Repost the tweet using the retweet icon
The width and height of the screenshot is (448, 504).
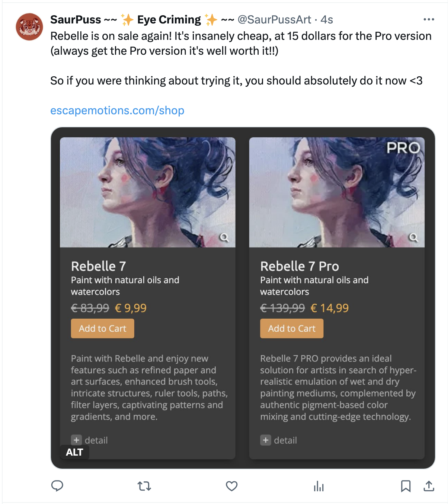tap(144, 486)
